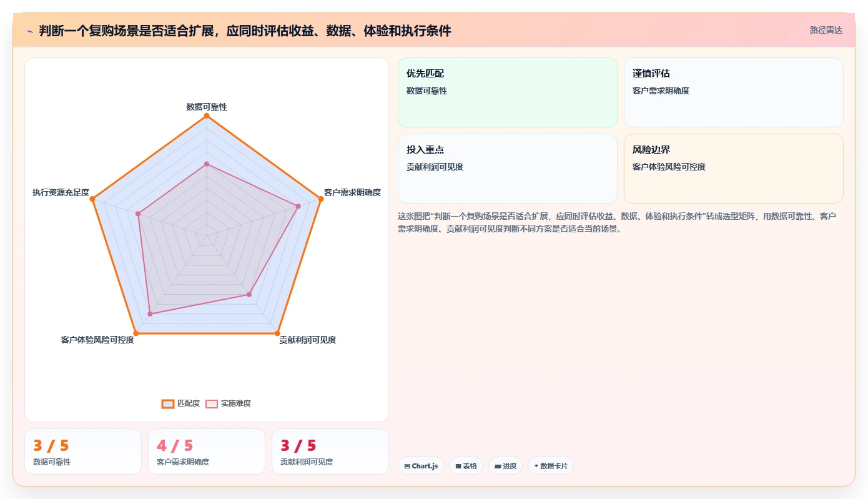Select the Chart.js tag chip

tap(421, 466)
